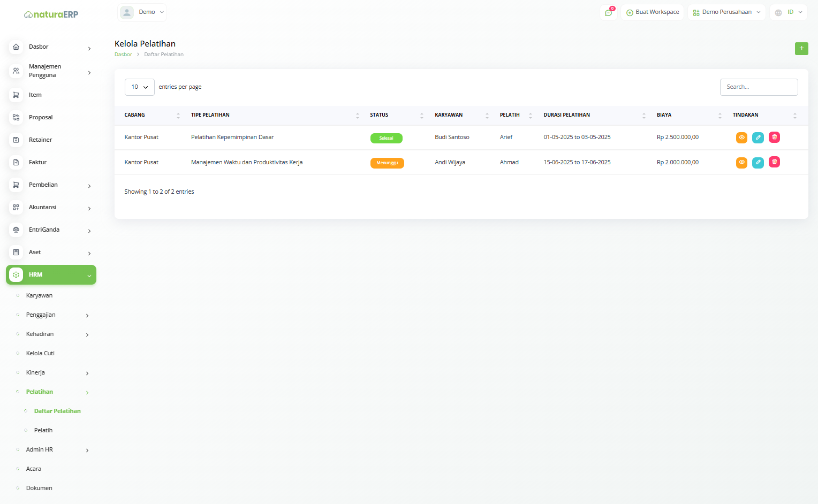
Task: Click the Selesai status badge
Action: 387,138
